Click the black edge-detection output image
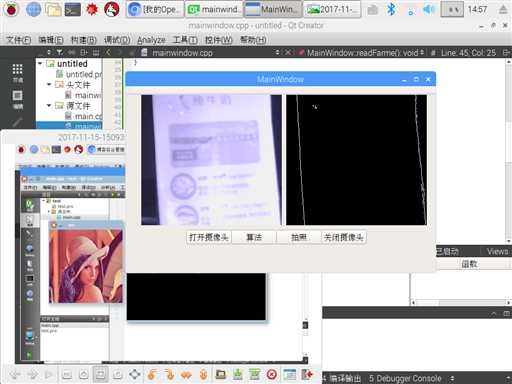The width and height of the screenshot is (512, 384). (x=356, y=160)
